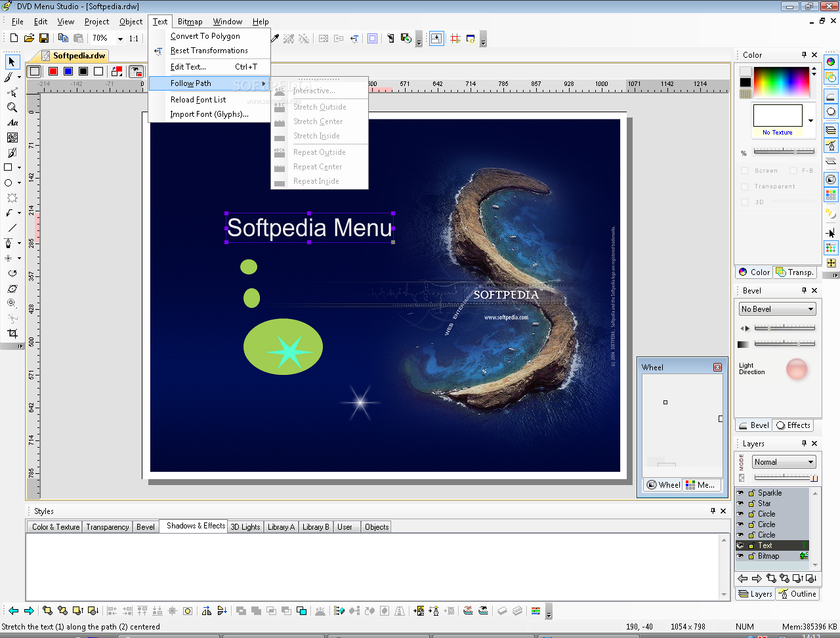The image size is (840, 638).
Task: Open the texture dropdown arrow
Action: coord(810,121)
